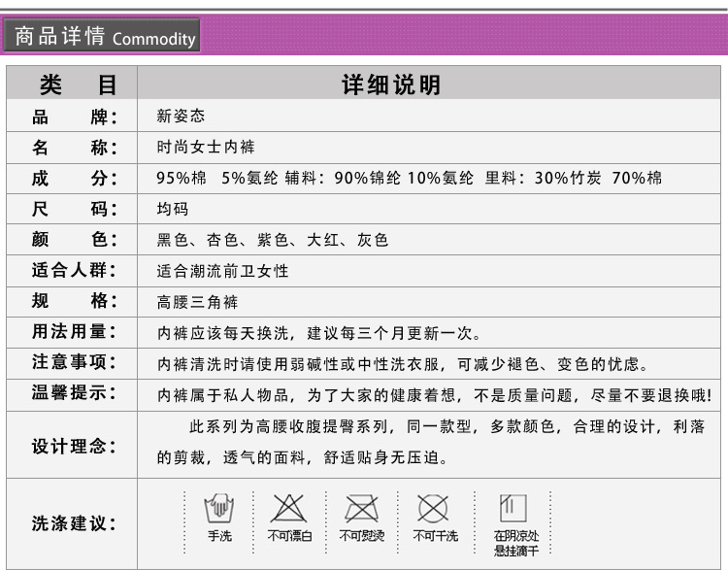The height and width of the screenshot is (570, 728).
Task: Click the do-not-bleach triangle icon
Action: 289,508
